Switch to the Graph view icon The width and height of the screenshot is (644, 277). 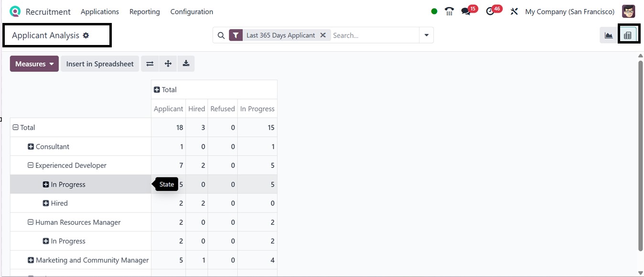[609, 35]
